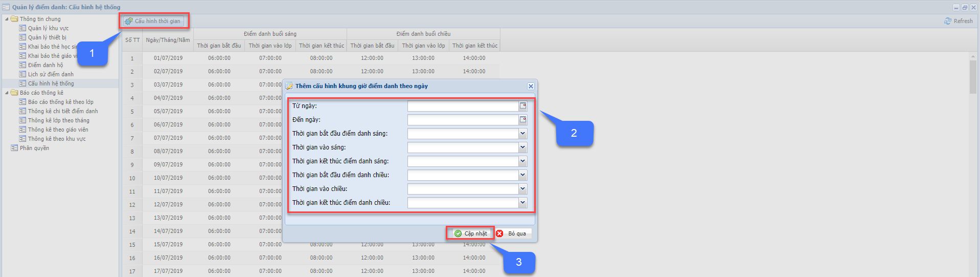
Task: Collapse the Thông tin chung folder
Action: pyautogui.click(x=7, y=19)
